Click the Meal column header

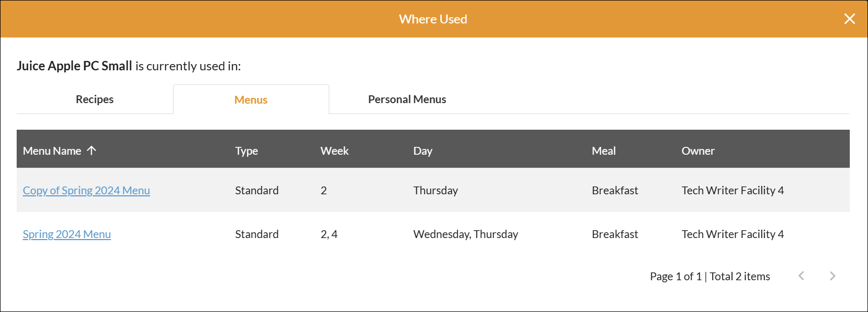click(x=603, y=151)
